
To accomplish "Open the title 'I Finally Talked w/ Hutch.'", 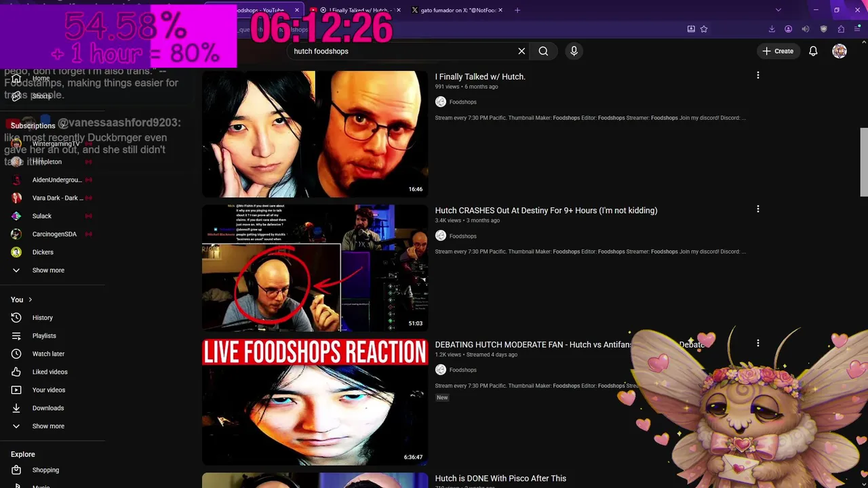I will (x=480, y=77).
